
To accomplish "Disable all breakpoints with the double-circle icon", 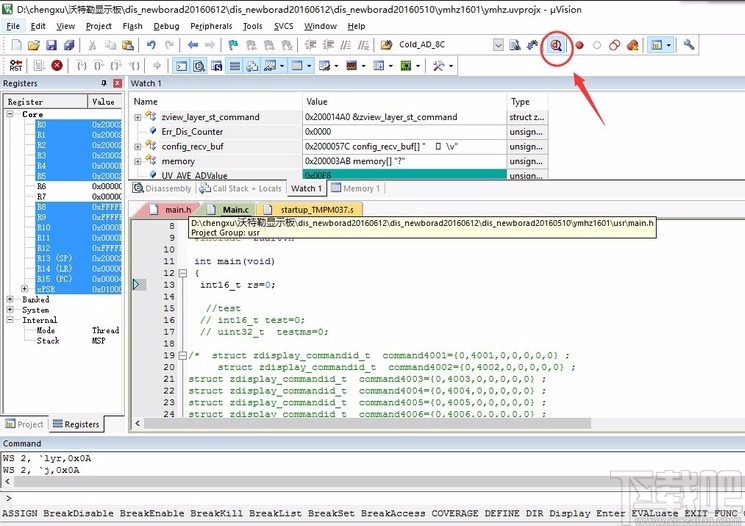I will [614, 45].
